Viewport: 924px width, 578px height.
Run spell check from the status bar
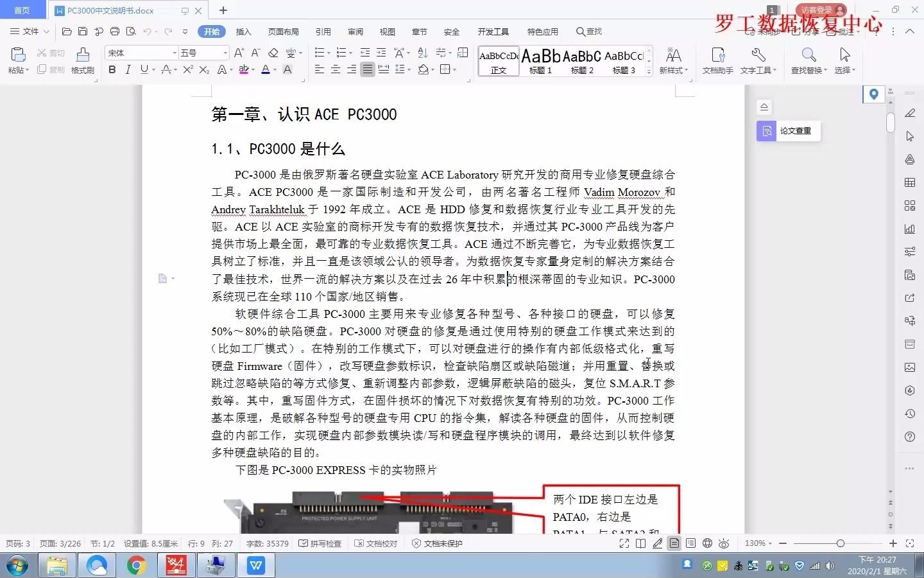click(x=321, y=543)
